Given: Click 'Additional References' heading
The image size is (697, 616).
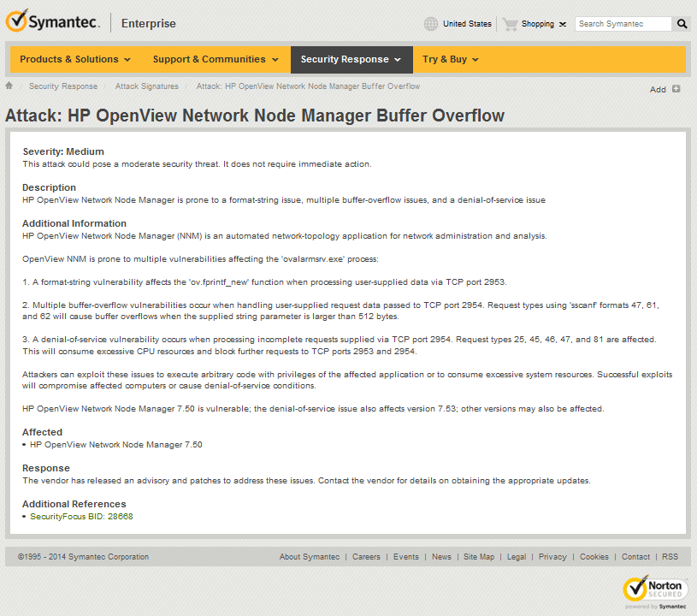Looking at the screenshot, I should (74, 504).
